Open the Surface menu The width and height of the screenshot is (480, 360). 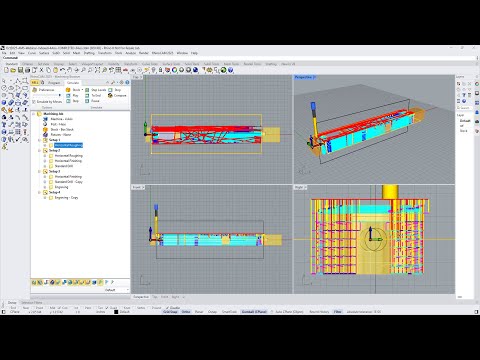(x=44, y=53)
